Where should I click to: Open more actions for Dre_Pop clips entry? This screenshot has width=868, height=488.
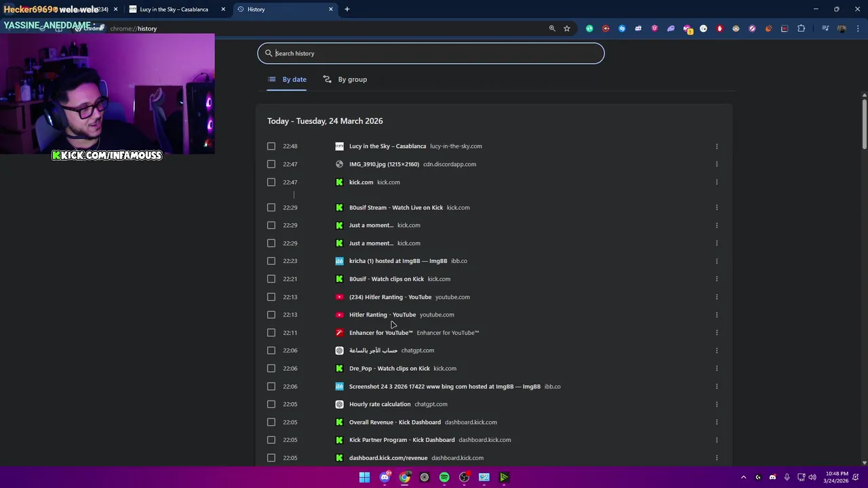tap(717, 369)
